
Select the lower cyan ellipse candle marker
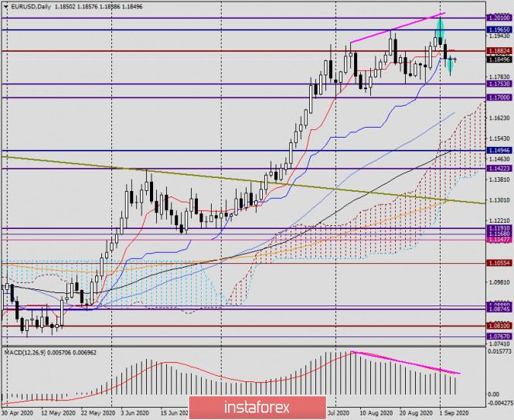(x=451, y=64)
